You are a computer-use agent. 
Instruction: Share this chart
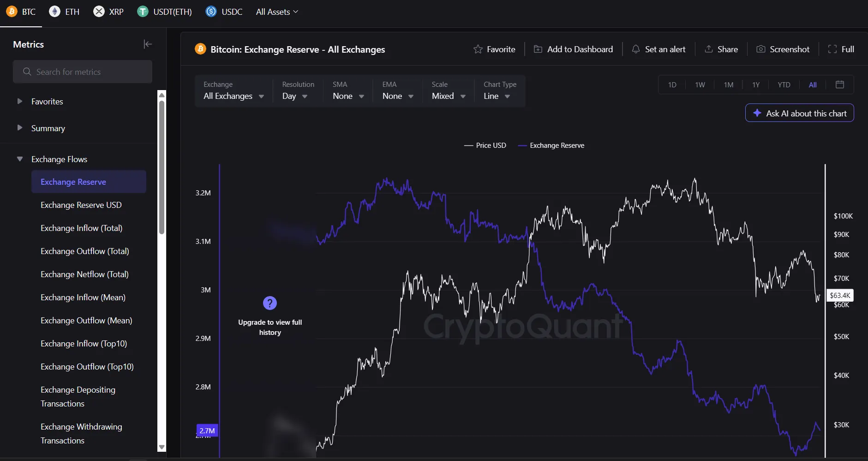(721, 49)
